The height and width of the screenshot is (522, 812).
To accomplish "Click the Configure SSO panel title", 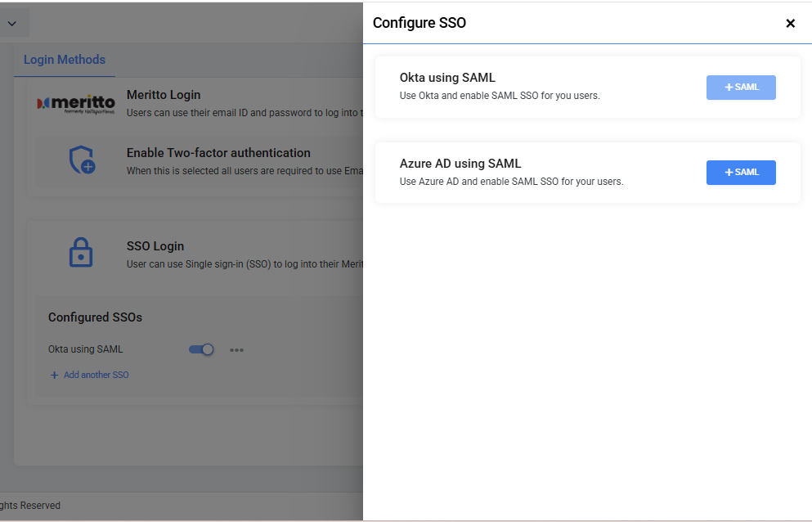I will click(x=419, y=23).
